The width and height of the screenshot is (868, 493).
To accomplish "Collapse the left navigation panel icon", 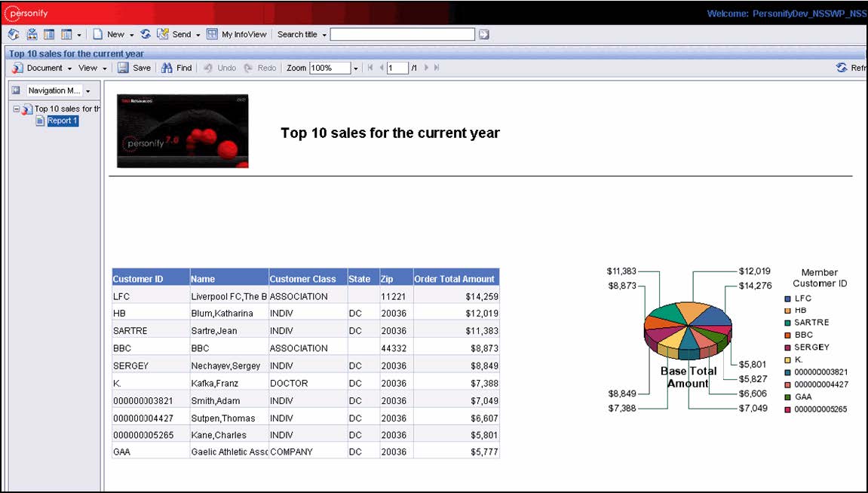I will (15, 90).
